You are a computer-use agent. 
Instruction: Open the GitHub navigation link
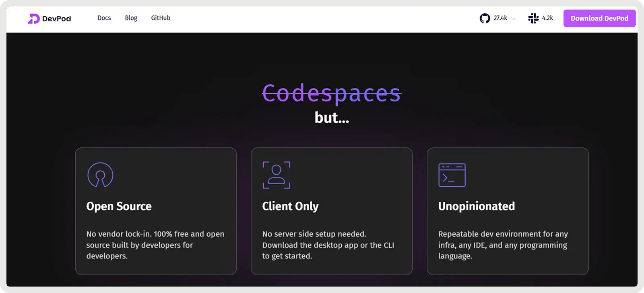coord(161,18)
